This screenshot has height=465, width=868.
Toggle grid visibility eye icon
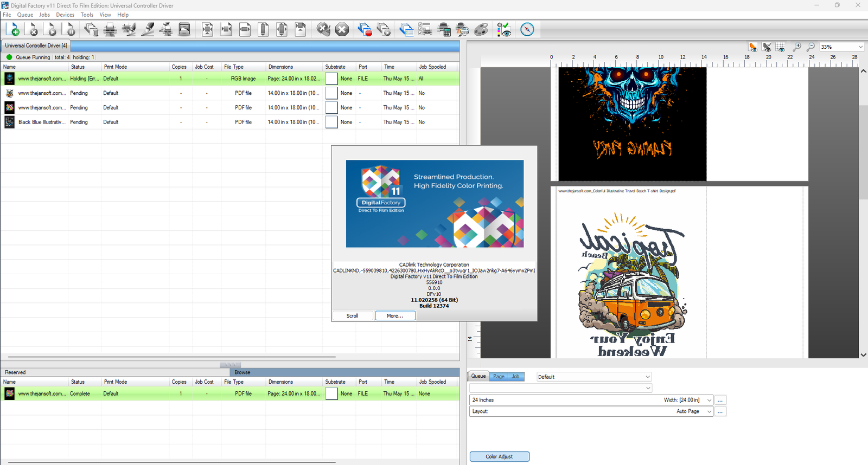780,47
